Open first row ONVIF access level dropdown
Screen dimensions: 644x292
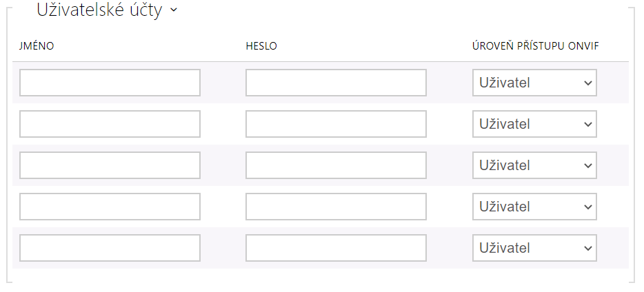[534, 83]
